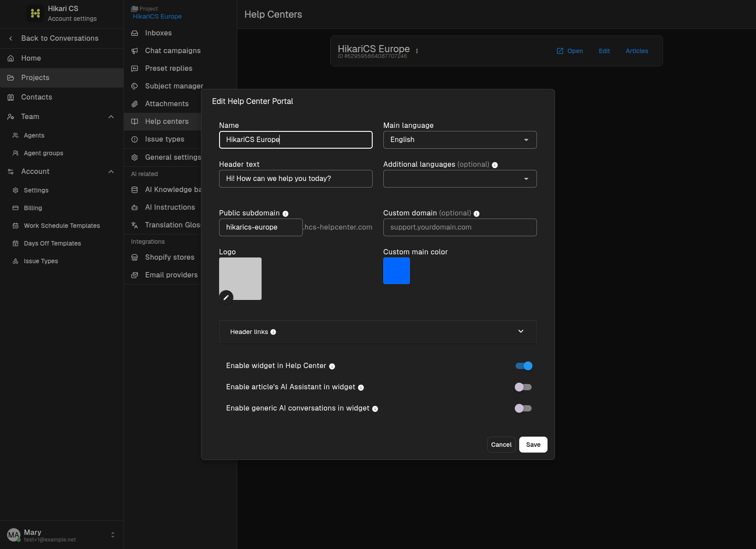Screen dimensions: 756x549
Task: Click the Billing card icon
Action: 15,208
